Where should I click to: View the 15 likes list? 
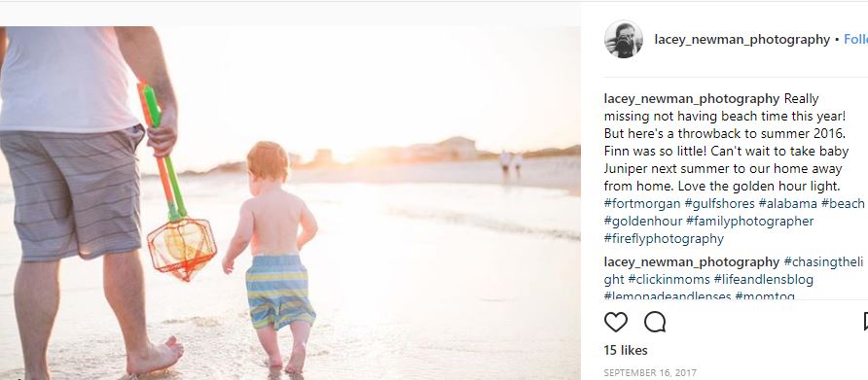pyautogui.click(x=626, y=350)
